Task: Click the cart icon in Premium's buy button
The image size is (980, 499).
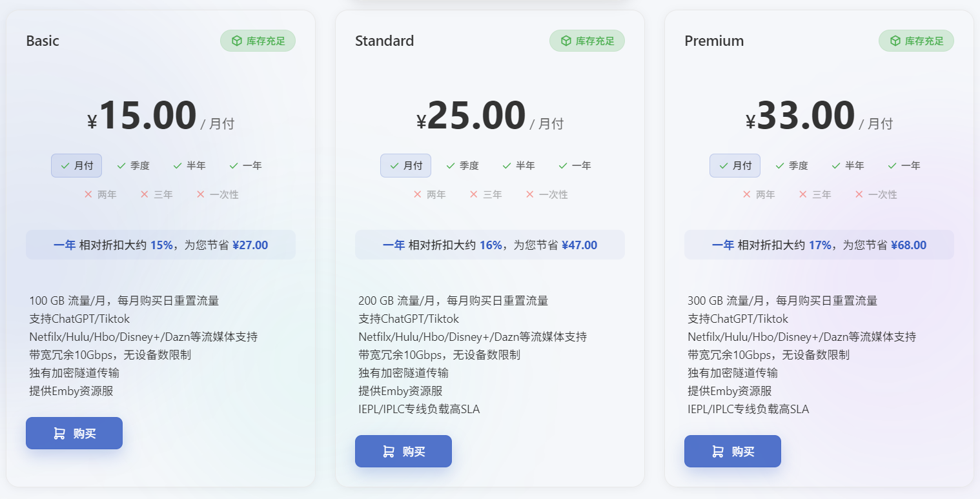Action: [718, 452]
